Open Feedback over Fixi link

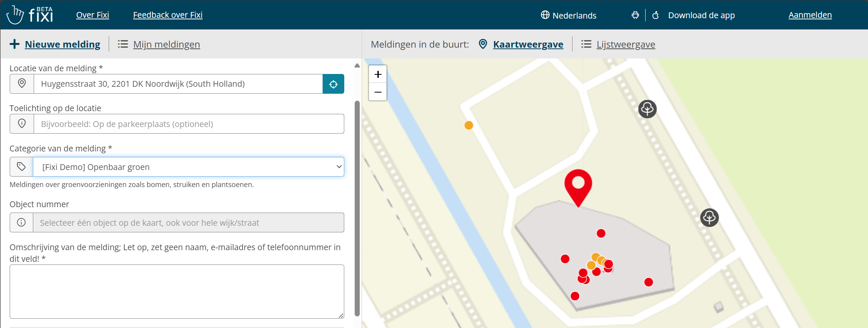[x=168, y=15]
